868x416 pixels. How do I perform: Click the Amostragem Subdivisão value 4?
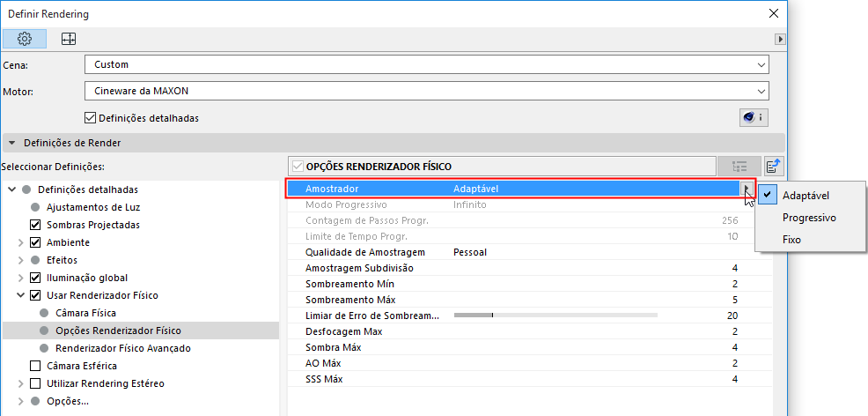point(734,268)
